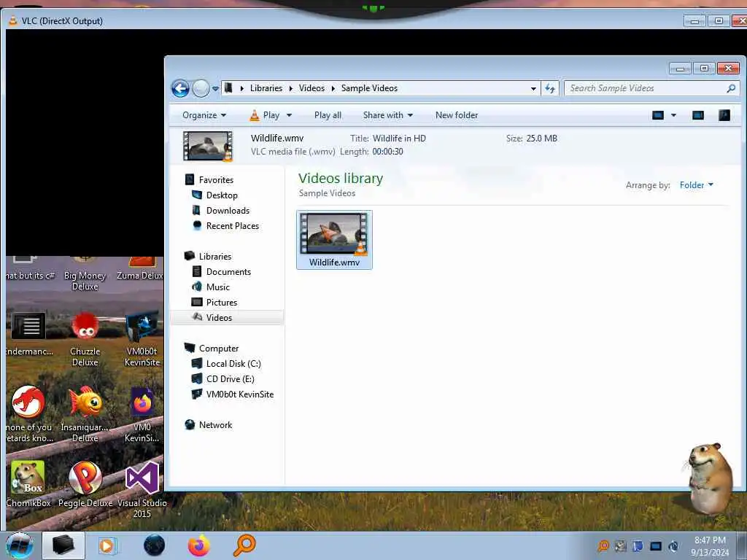
Task: Click the Explorer forward navigation button
Action: tap(201, 88)
